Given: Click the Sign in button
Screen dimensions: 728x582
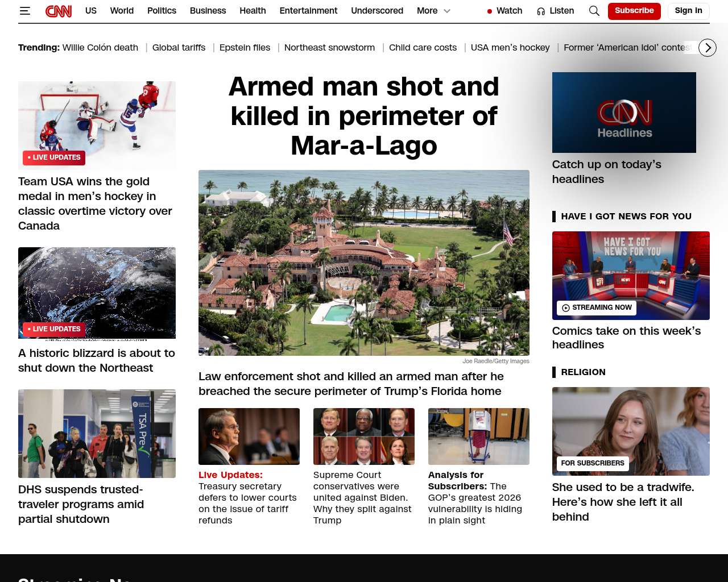Looking at the screenshot, I should coord(688,11).
